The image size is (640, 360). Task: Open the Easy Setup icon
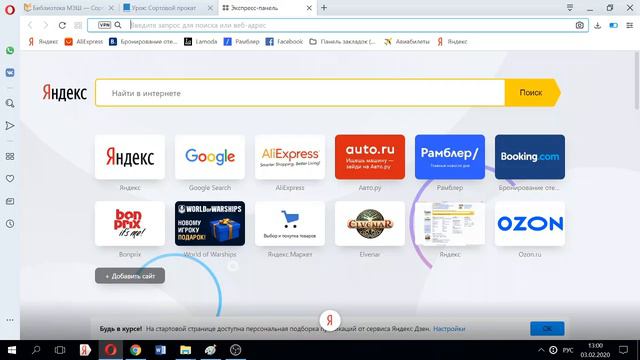(x=630, y=25)
